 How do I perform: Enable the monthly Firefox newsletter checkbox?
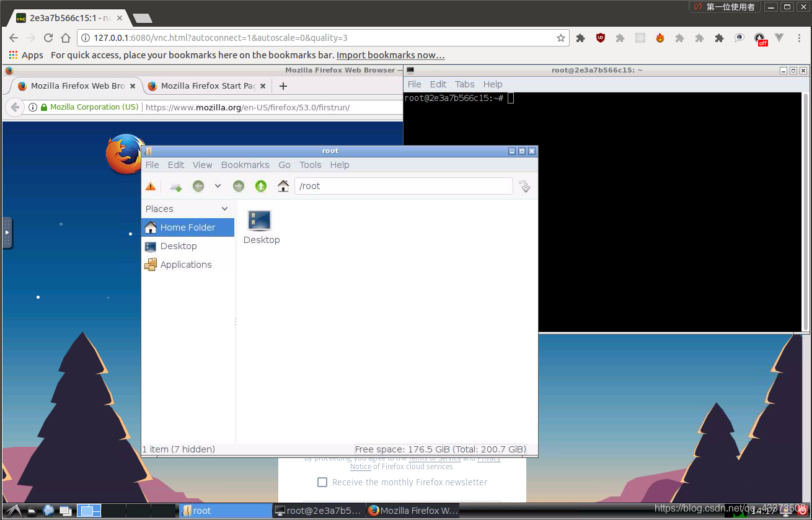coord(322,482)
